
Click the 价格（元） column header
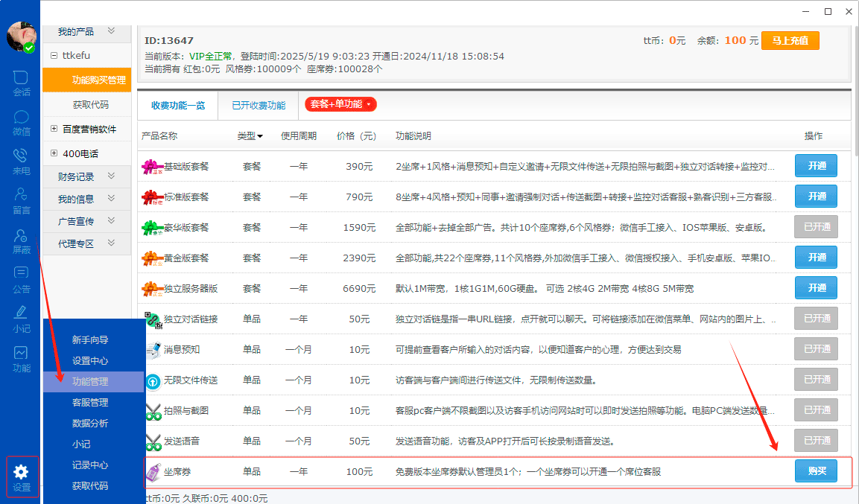coord(357,135)
